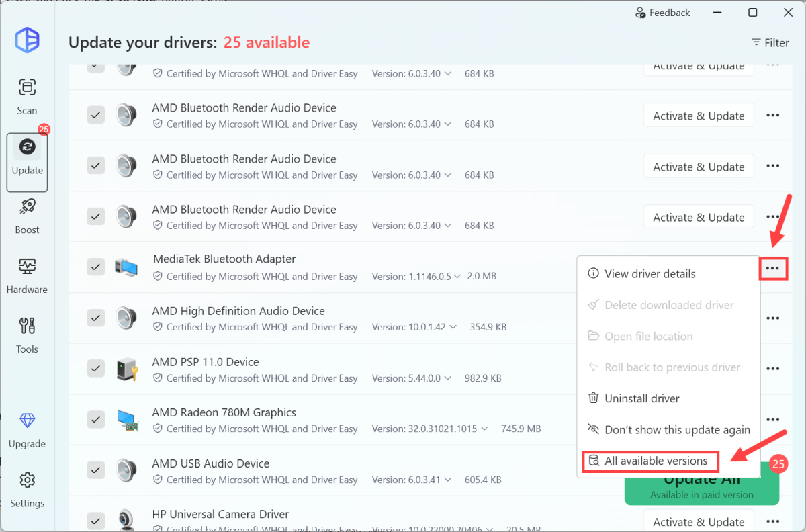
Task: Open more options for AMD PSP 11.0 Device
Action: click(773, 369)
